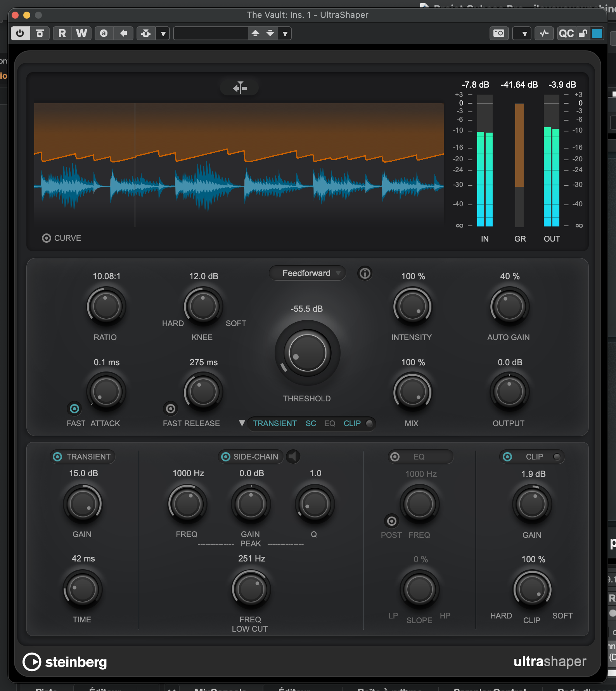The height and width of the screenshot is (691, 616).
Task: Open the Feedforward mode dropdown
Action: pyautogui.click(x=307, y=273)
